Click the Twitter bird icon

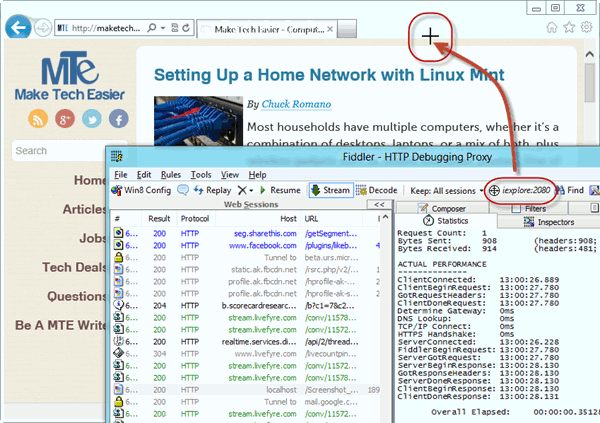point(92,119)
